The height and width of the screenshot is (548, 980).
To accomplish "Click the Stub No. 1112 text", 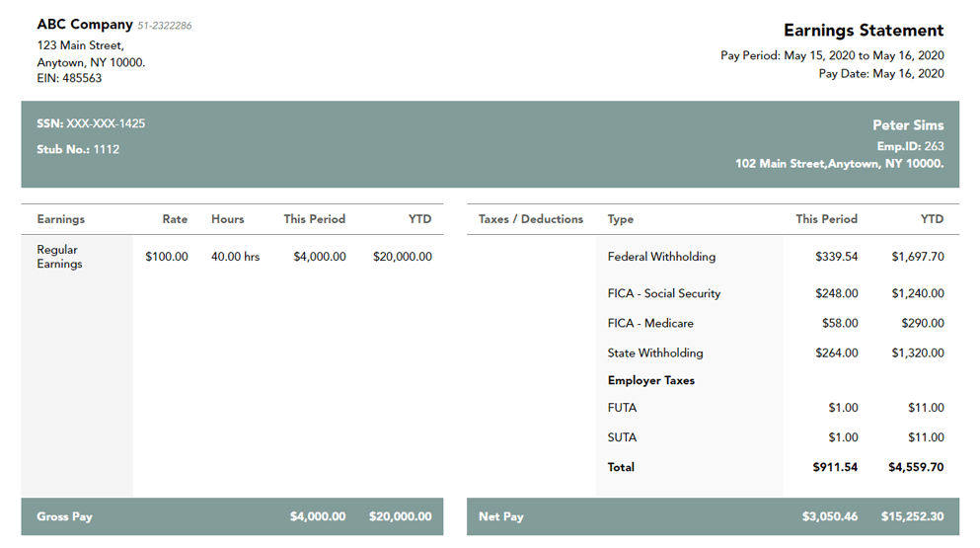I will coord(78,149).
